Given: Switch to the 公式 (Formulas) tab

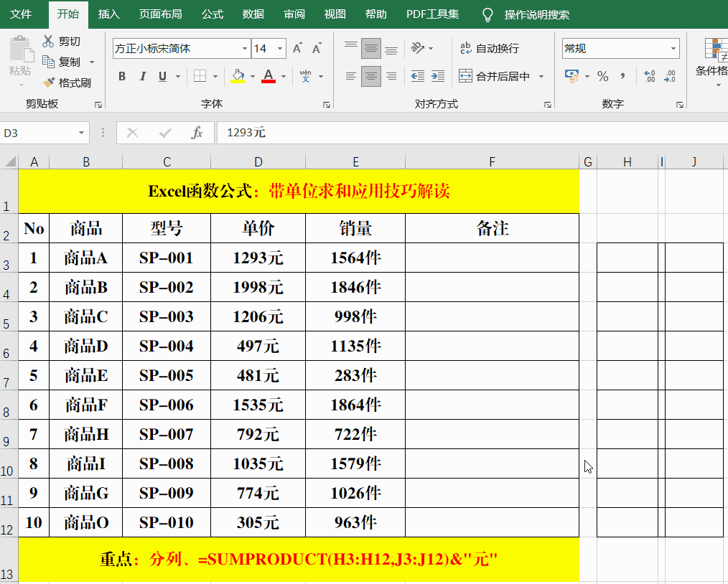Looking at the screenshot, I should pyautogui.click(x=213, y=14).
